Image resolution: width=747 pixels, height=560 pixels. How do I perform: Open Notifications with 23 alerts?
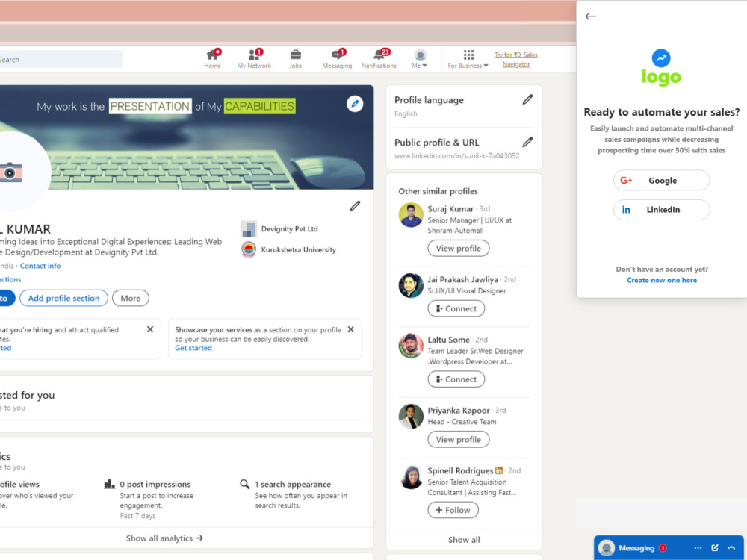(x=379, y=59)
